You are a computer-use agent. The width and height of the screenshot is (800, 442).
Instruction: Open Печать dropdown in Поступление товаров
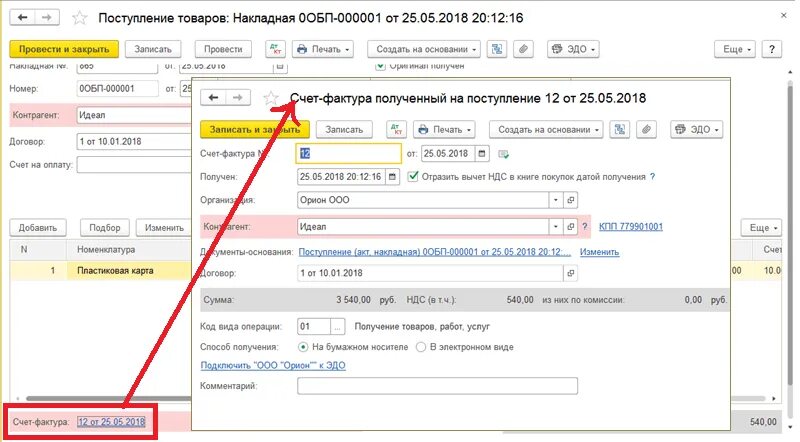pos(323,49)
